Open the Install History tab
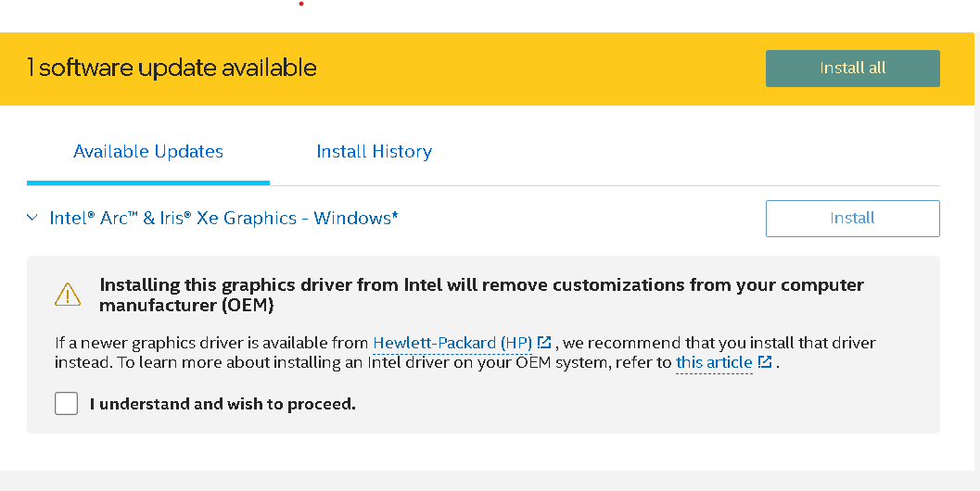Viewport: 980px width, 491px height. (x=374, y=152)
